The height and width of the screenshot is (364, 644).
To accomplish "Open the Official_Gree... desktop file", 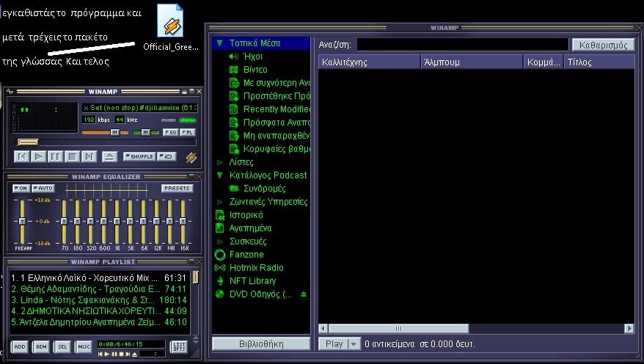I will (170, 28).
